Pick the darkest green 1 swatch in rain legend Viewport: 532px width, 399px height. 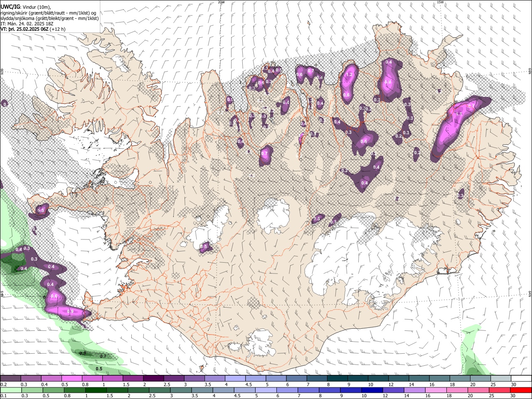96,390
